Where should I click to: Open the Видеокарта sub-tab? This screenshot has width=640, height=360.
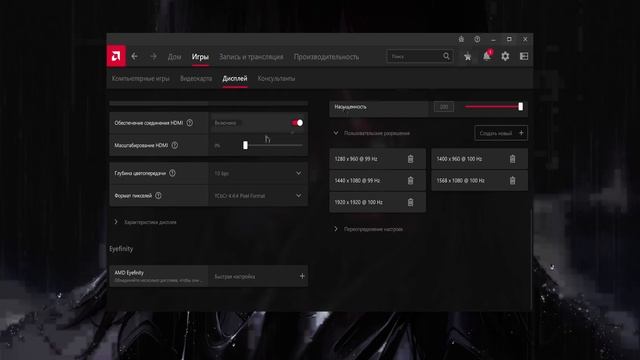point(196,78)
